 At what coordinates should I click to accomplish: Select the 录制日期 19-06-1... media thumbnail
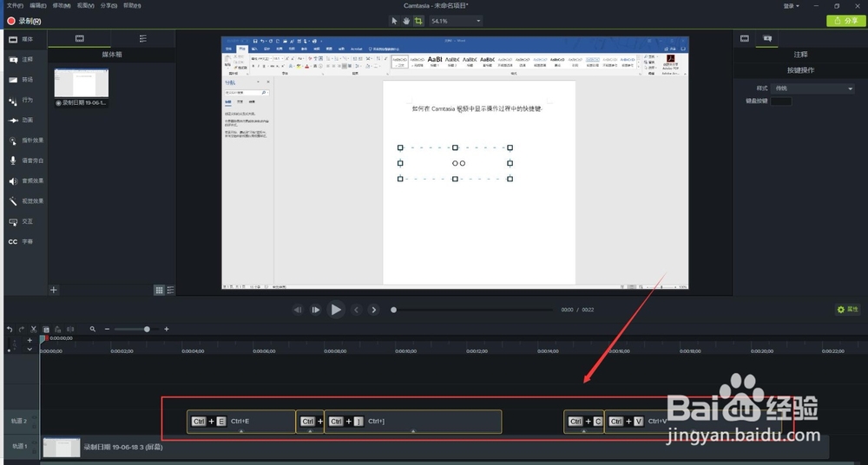(x=82, y=87)
